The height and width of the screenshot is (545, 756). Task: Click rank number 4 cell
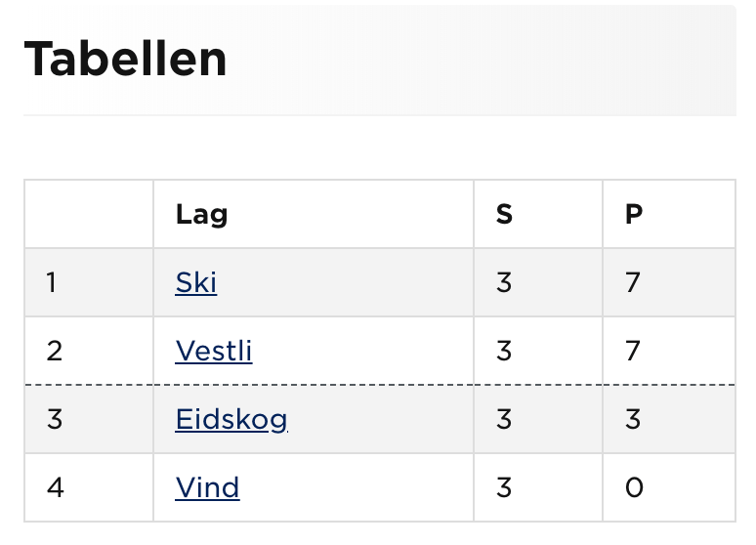(55, 487)
